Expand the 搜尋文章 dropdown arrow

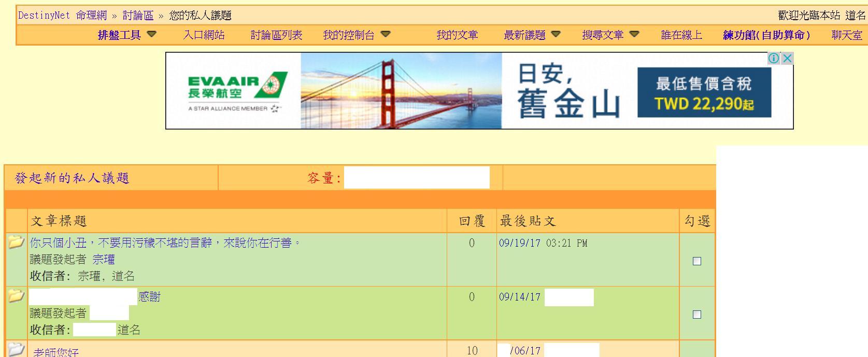point(634,35)
